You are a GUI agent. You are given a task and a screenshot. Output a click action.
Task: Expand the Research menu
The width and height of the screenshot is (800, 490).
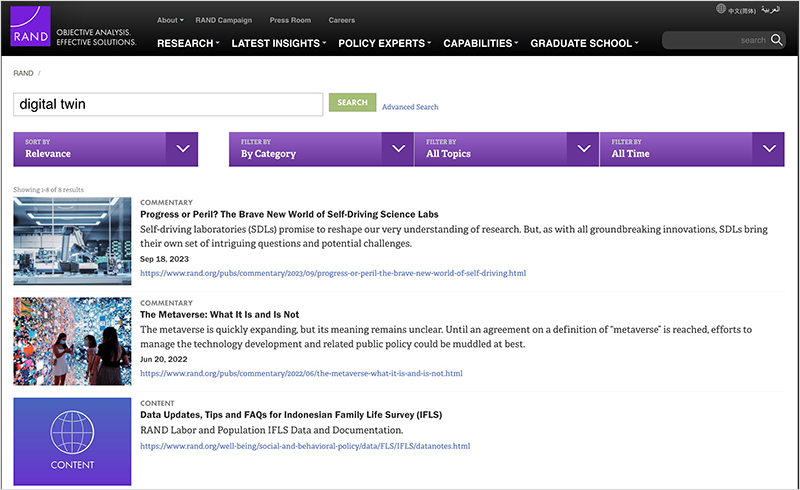tap(188, 43)
